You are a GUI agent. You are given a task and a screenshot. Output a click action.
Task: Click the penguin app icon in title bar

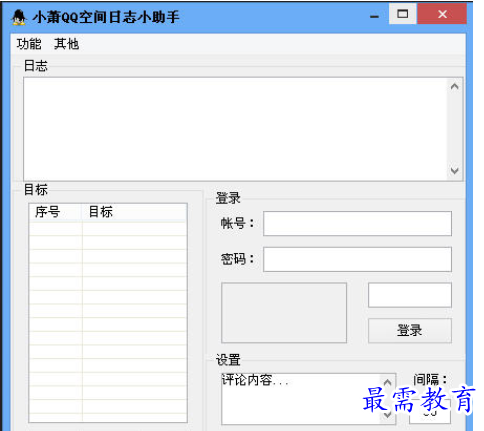pyautogui.click(x=19, y=17)
